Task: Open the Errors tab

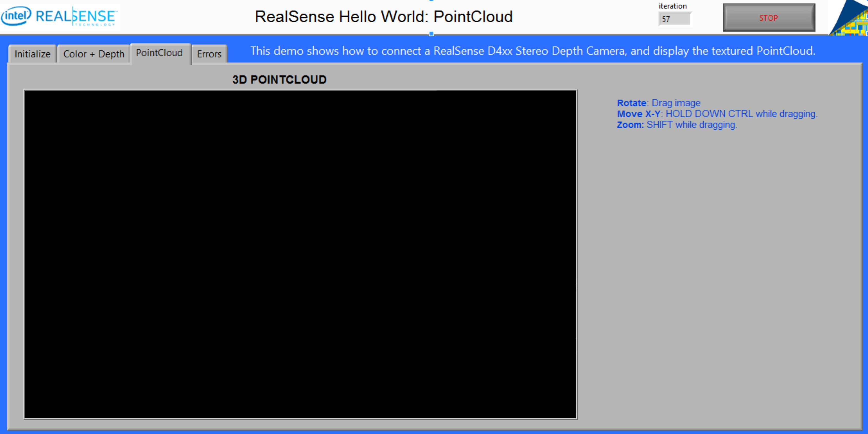Action: point(209,54)
